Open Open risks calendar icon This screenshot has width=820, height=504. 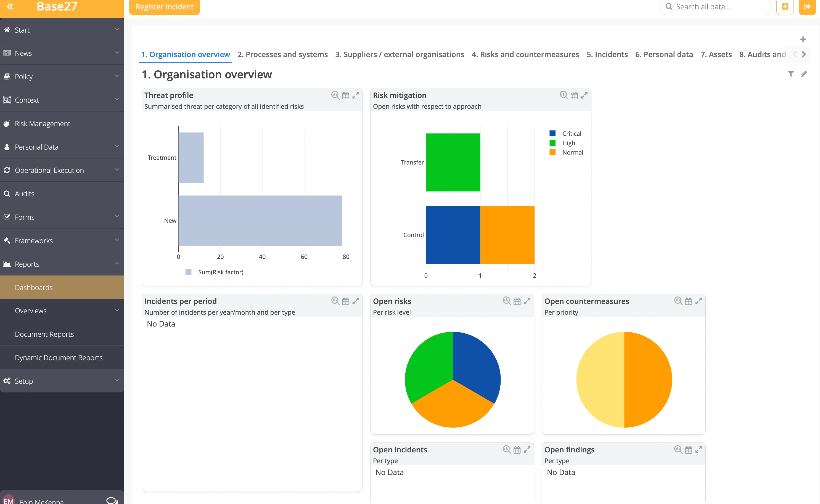click(x=517, y=301)
